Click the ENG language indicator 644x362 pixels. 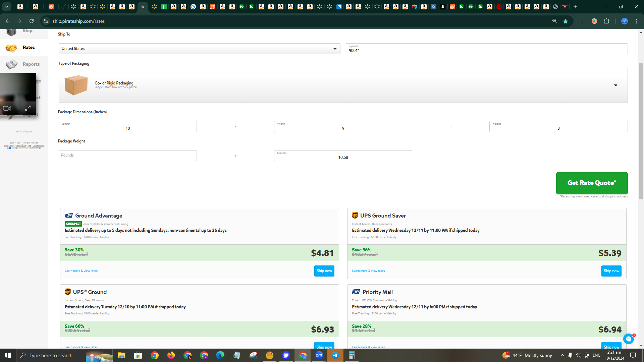coord(596,355)
